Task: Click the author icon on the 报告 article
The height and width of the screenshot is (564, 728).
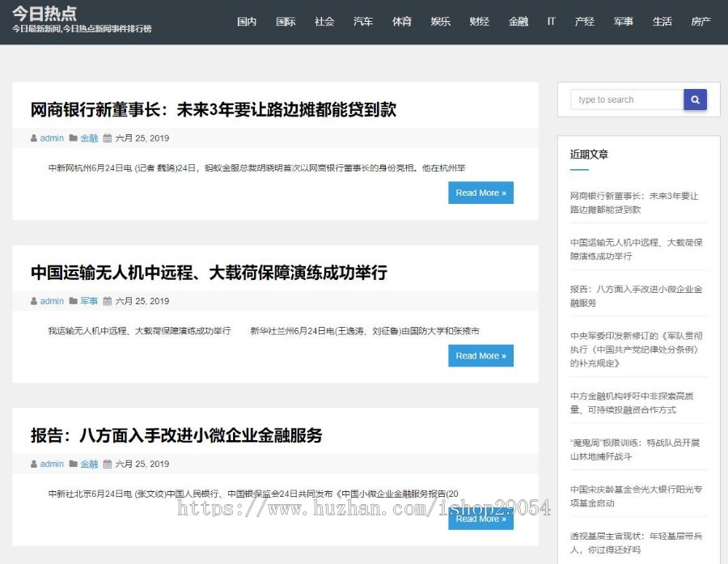Action: pyautogui.click(x=32, y=464)
